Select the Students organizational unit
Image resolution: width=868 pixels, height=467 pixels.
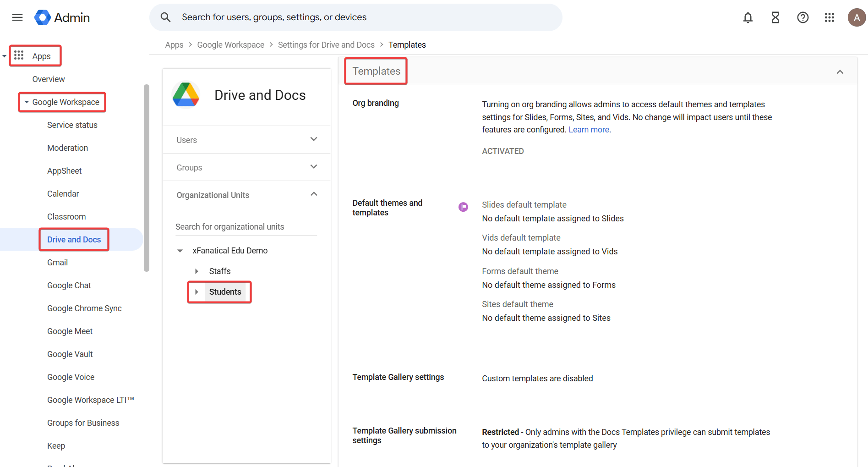click(225, 292)
